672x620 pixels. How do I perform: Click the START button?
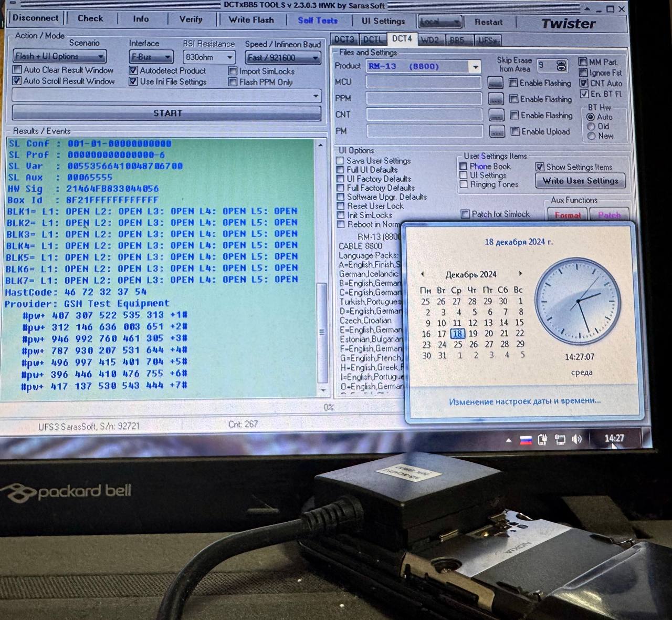coord(166,113)
